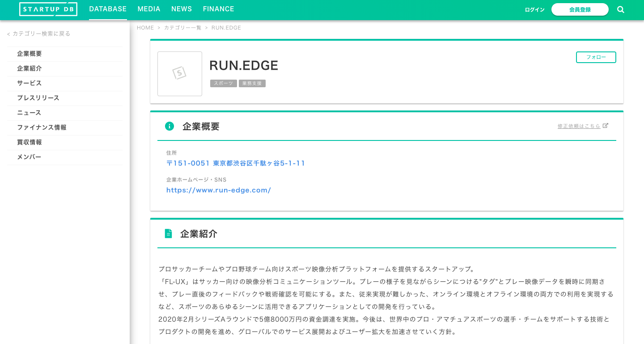Click the back arrow on カテゴリー検索に戻る
The height and width of the screenshot is (344, 644).
[x=8, y=33]
